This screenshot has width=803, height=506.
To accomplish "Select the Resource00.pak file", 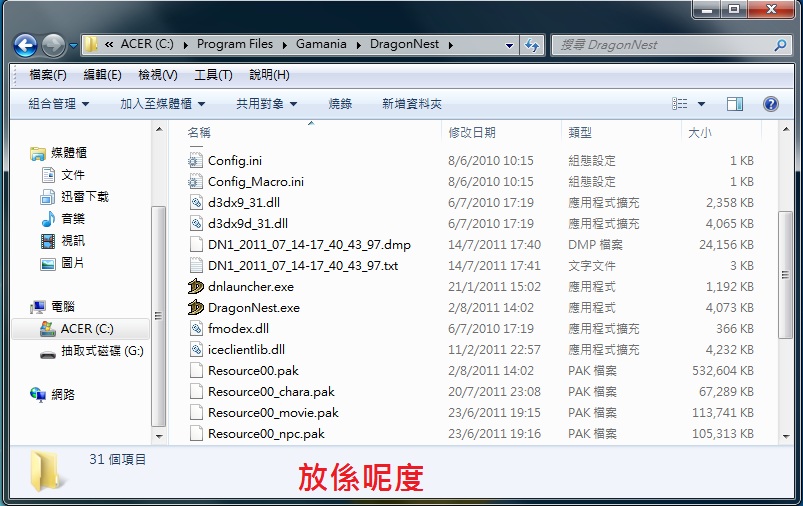I will click(253, 371).
